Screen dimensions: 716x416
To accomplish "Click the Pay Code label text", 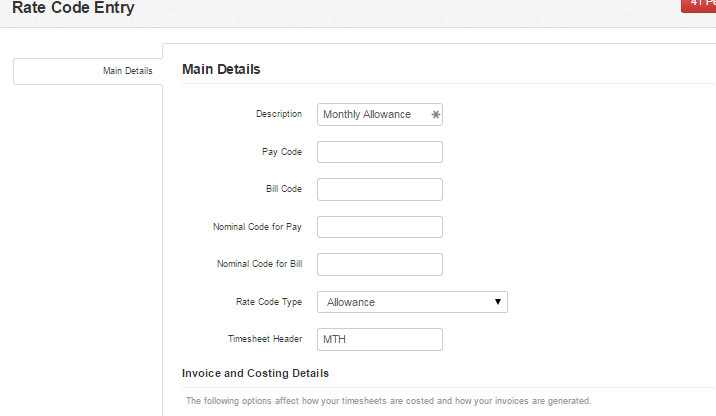I will (x=282, y=152).
